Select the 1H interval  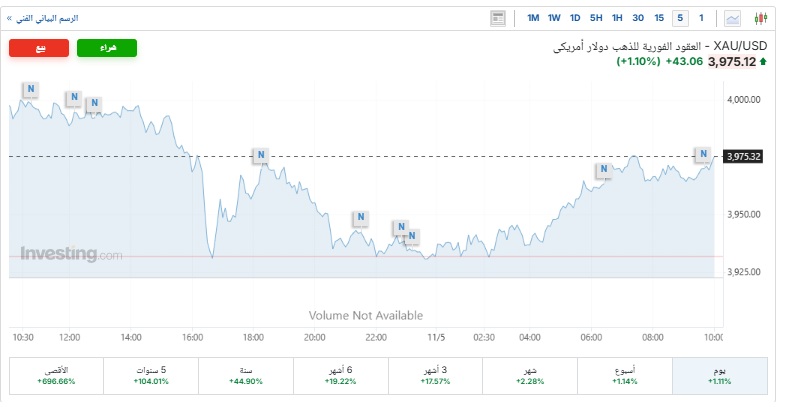(617, 18)
